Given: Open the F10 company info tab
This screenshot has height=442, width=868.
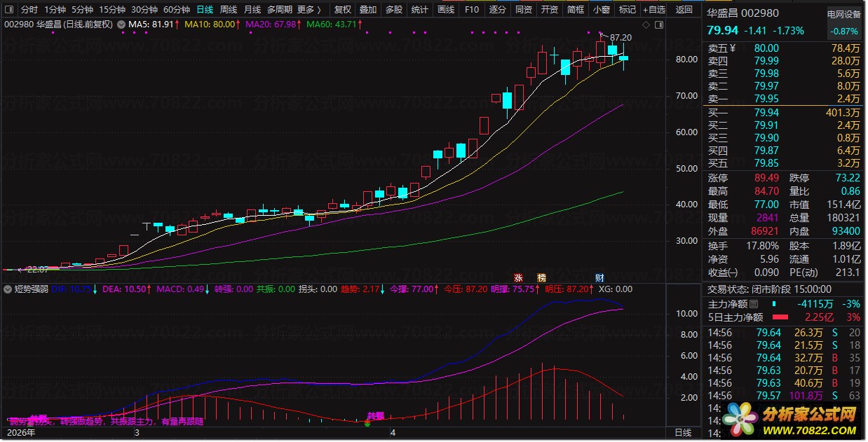Looking at the screenshot, I should (472, 10).
